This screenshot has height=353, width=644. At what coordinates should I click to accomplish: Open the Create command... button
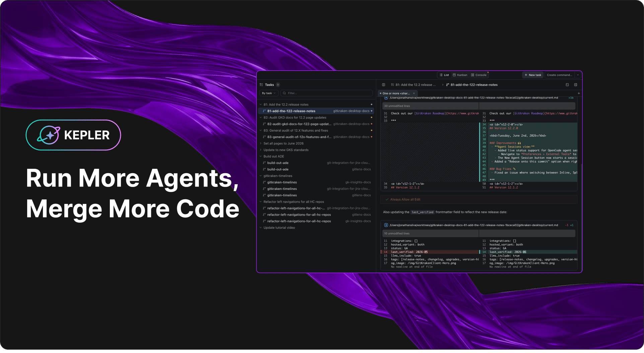559,75
